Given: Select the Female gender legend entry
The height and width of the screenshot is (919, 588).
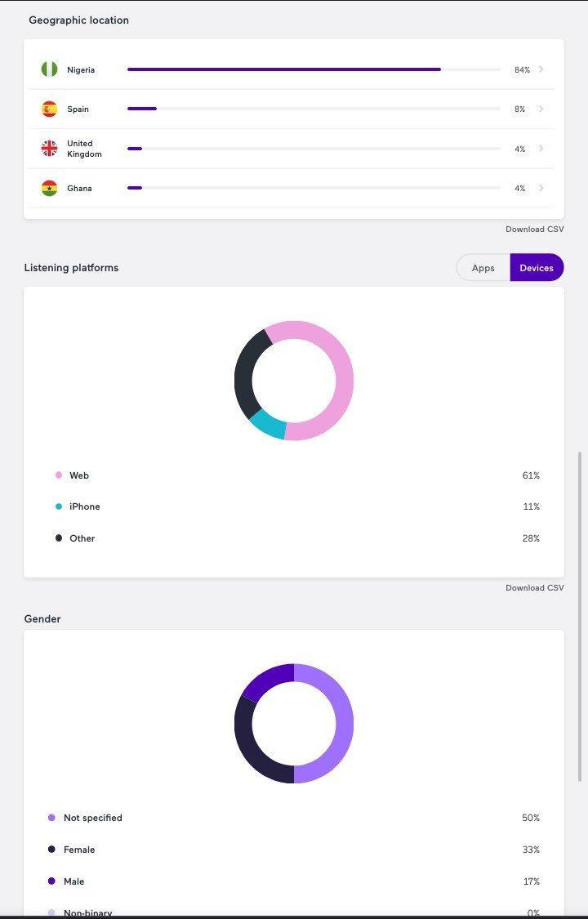Looking at the screenshot, I should [x=71, y=850].
